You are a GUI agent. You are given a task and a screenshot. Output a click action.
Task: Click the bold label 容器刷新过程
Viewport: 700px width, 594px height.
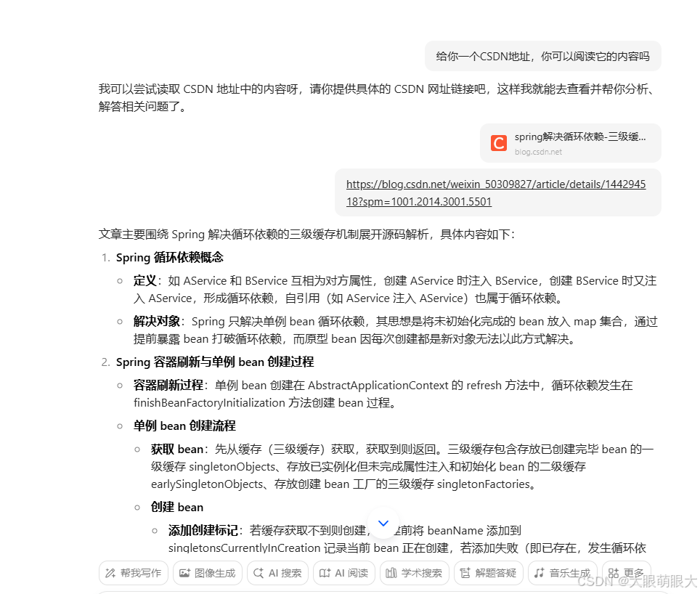pyautogui.click(x=168, y=385)
